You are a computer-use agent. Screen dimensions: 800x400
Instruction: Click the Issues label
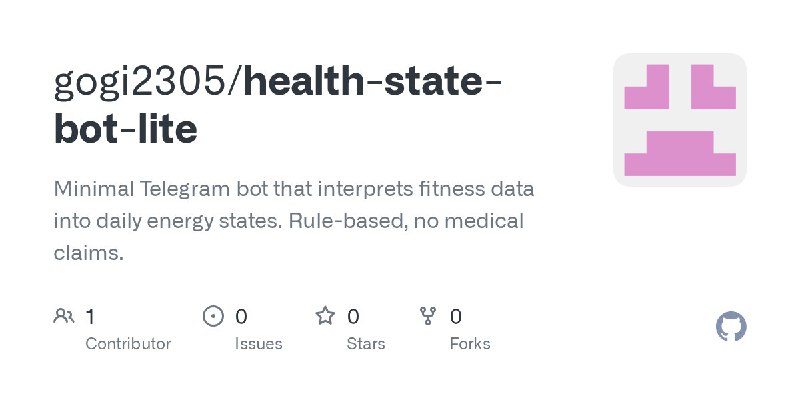(x=259, y=343)
